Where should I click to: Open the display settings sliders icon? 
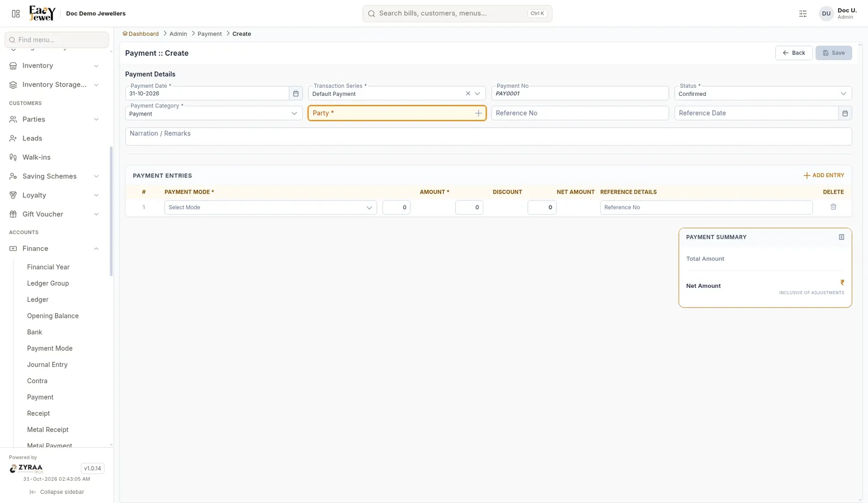click(803, 14)
